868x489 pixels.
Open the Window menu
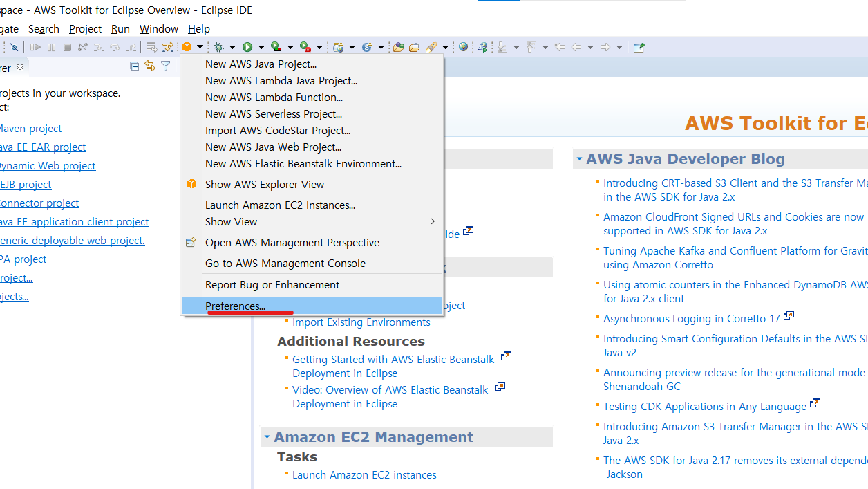(159, 29)
